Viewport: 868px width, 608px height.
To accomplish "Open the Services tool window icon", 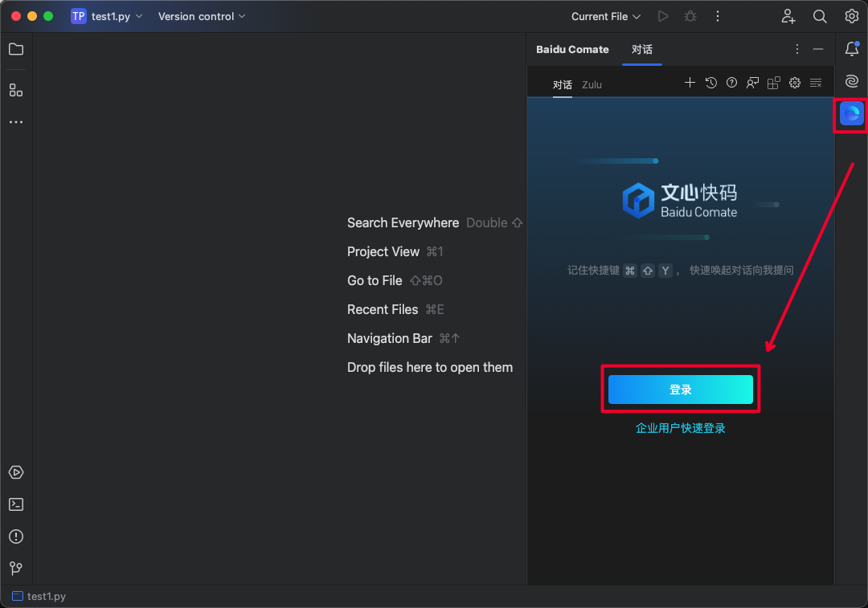I will 16,472.
